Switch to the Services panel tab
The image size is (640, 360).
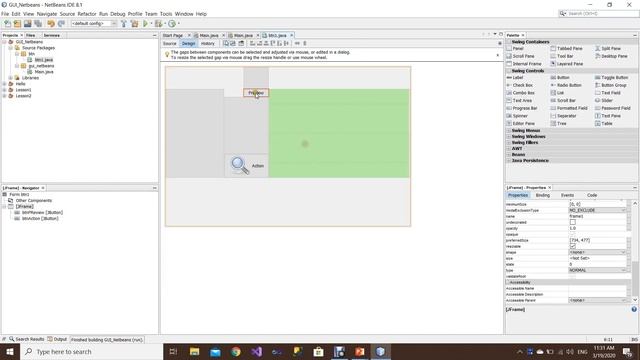click(51, 36)
